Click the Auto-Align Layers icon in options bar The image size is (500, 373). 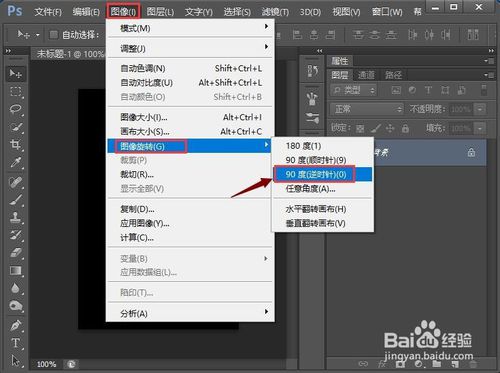point(473,34)
